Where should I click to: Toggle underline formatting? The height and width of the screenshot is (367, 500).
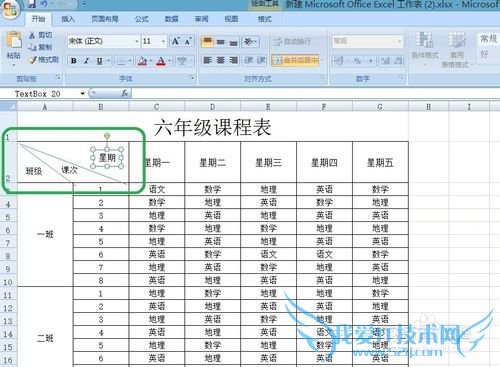click(x=99, y=61)
